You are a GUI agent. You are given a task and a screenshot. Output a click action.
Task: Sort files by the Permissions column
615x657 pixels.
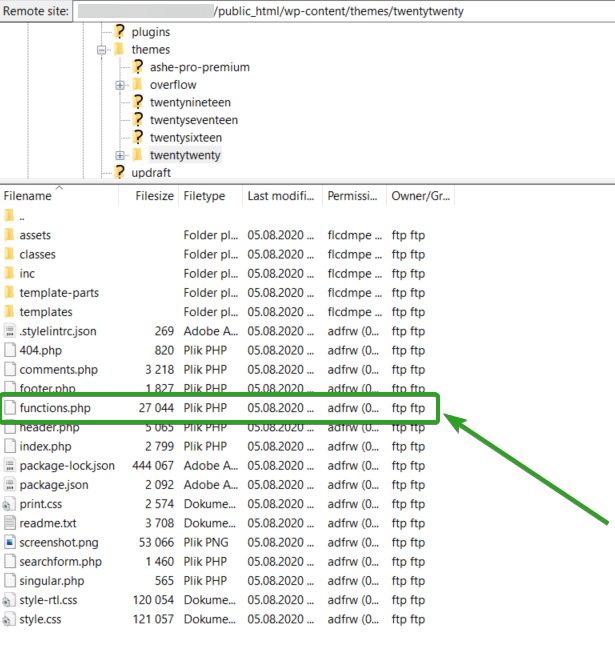tap(354, 196)
